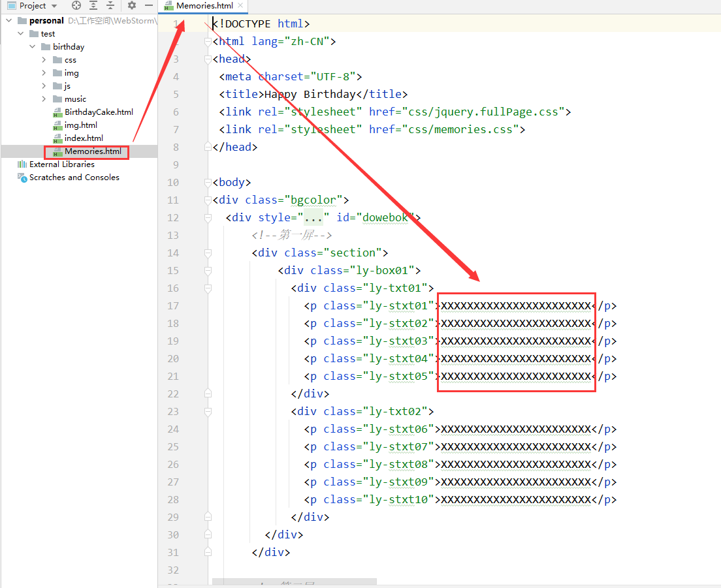
Task: Select Scratches and Consoles node
Action: pyautogui.click(x=74, y=178)
